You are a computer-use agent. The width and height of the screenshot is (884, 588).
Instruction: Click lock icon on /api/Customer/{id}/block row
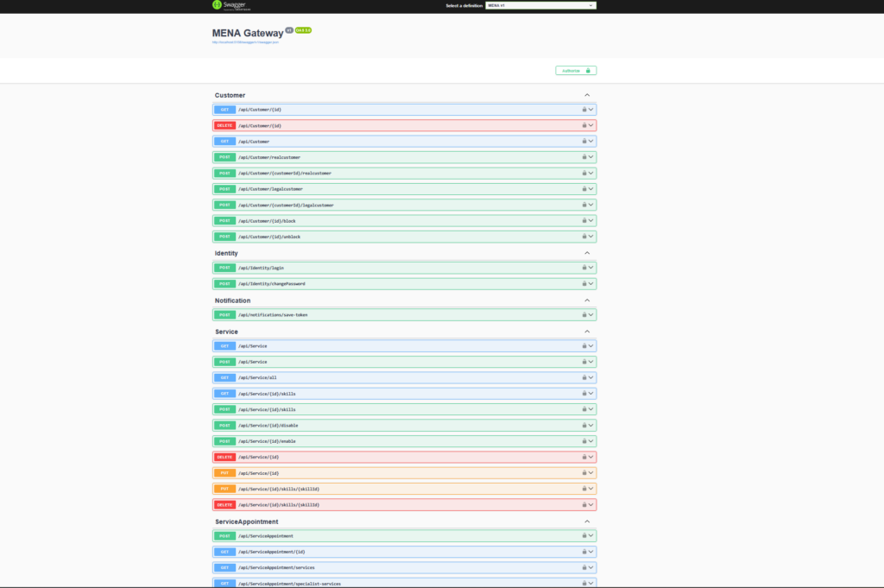coord(584,220)
